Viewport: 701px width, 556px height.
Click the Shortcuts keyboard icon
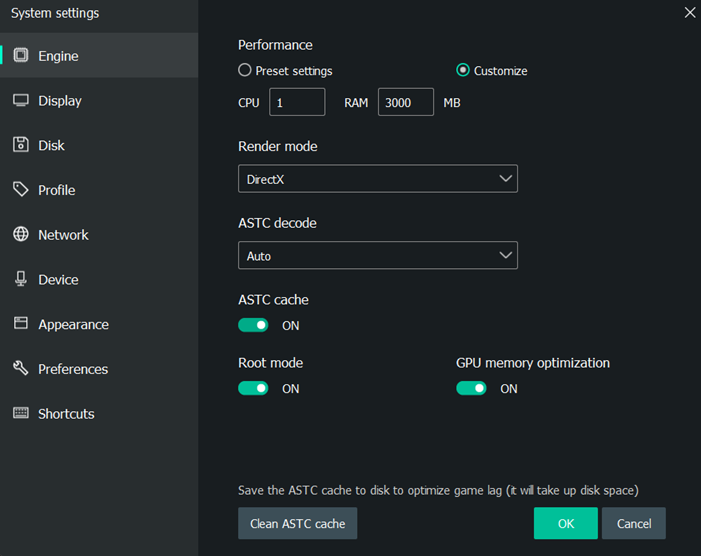pos(21,413)
